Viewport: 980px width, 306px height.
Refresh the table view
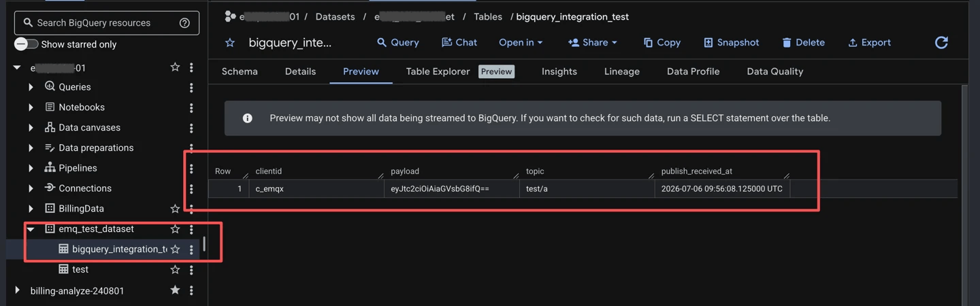click(941, 43)
